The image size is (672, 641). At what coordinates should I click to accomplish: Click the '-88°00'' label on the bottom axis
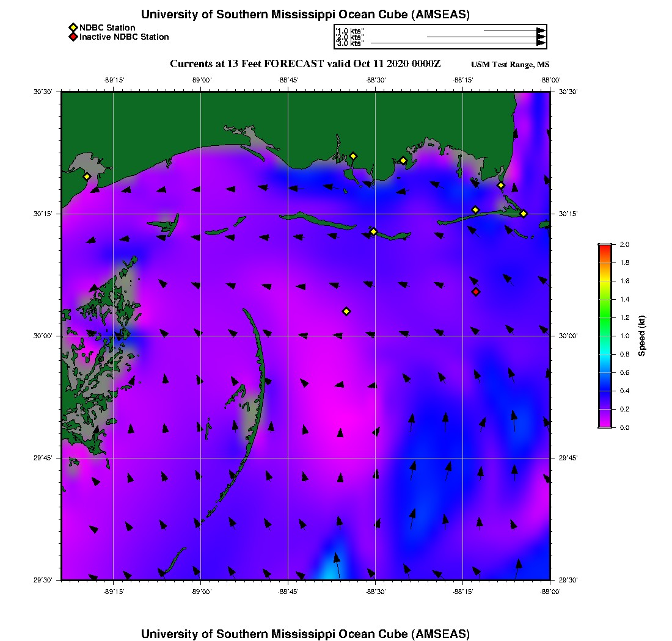tap(550, 592)
